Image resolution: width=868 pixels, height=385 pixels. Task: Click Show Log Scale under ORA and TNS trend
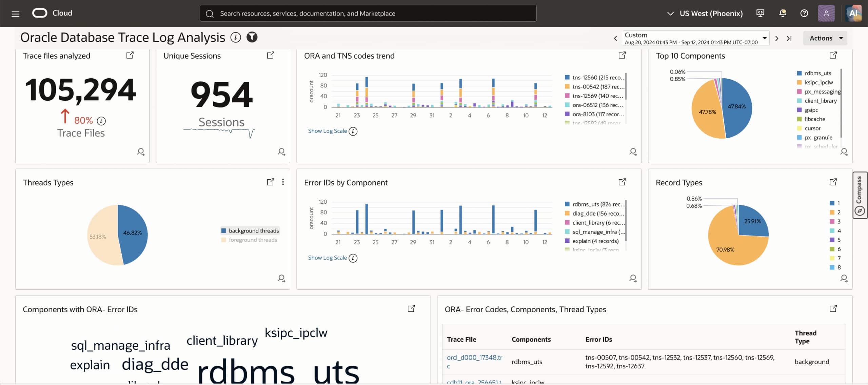tap(327, 131)
